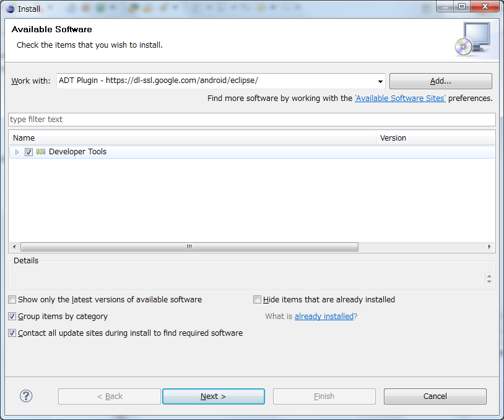The width and height of the screenshot is (504, 420).
Task: Minimize the Install window
Action: pos(445,6)
